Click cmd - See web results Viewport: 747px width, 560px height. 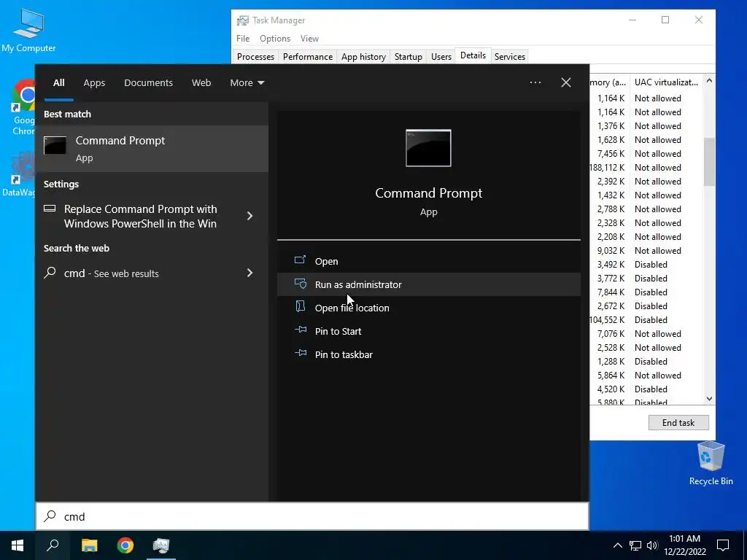point(152,273)
